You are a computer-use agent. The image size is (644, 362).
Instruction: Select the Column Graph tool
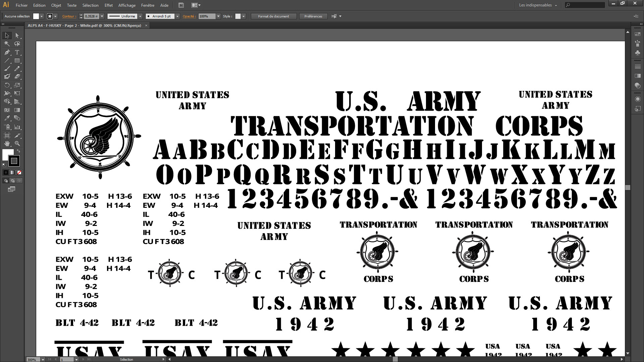point(17,127)
